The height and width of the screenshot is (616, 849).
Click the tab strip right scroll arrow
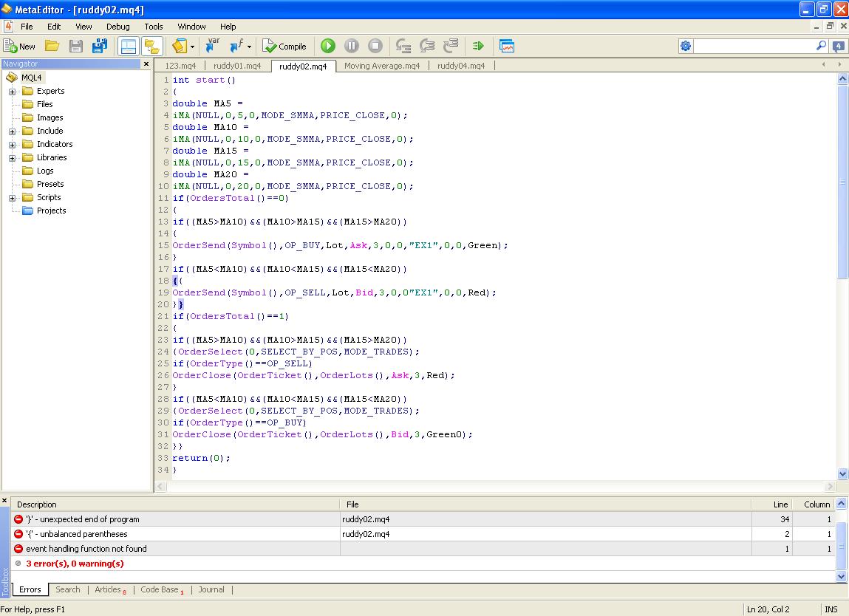tap(840, 64)
